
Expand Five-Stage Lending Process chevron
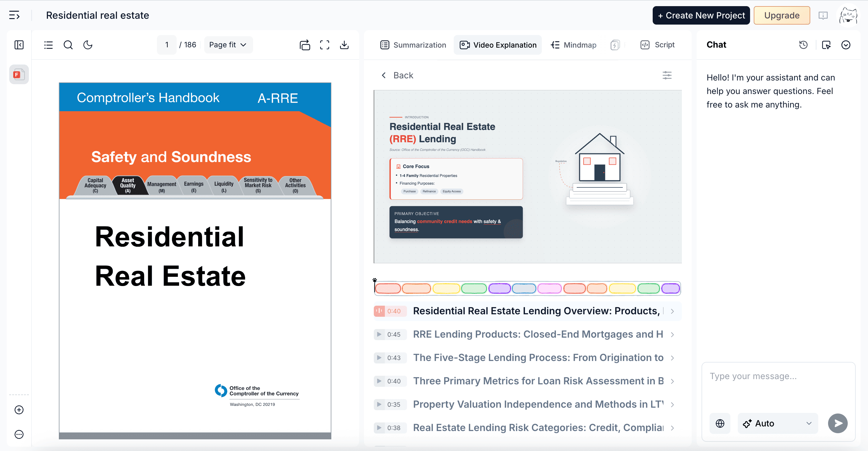coord(672,358)
